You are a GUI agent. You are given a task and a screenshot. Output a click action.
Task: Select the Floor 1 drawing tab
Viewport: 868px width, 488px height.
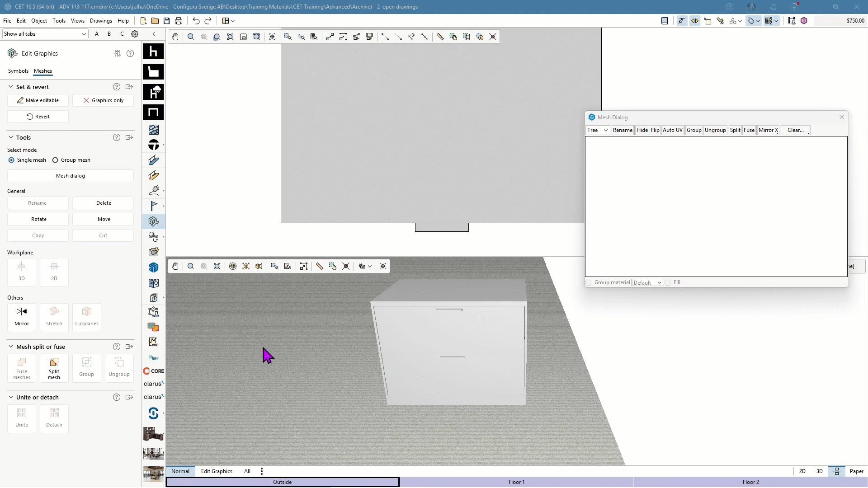tap(516, 482)
